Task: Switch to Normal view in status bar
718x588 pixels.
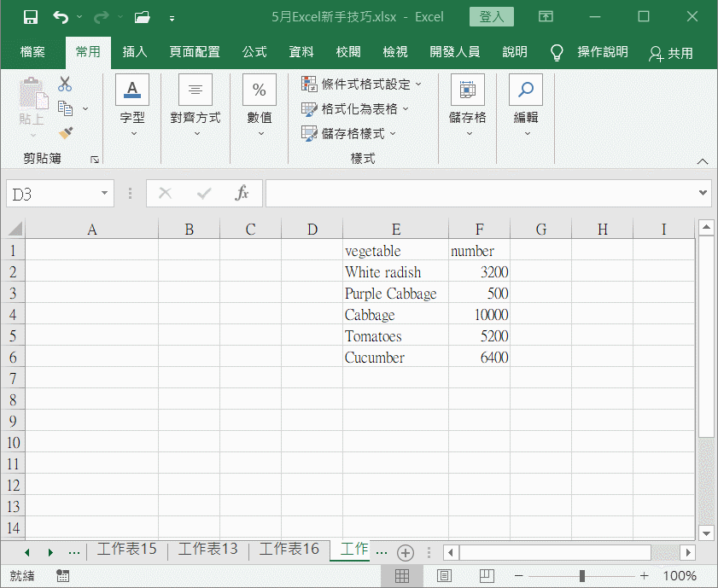Action: 402,576
